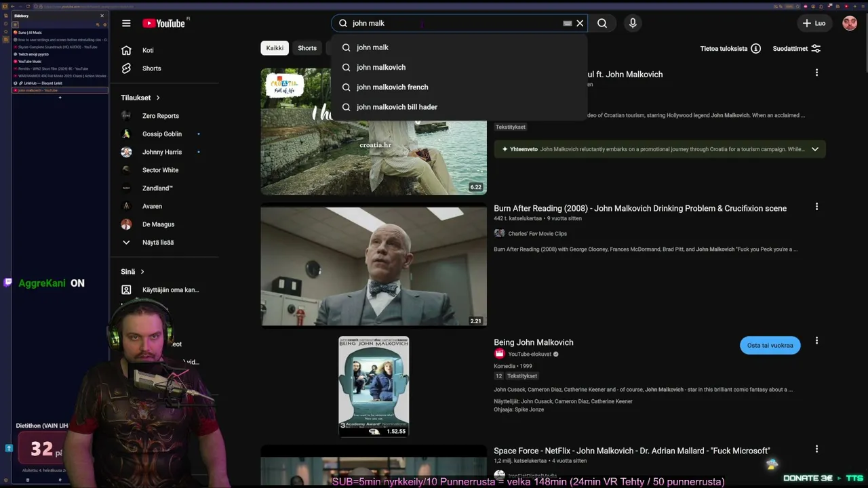Image resolution: width=868 pixels, height=488 pixels.
Task: Open the Avaren subscription
Action: point(152,206)
